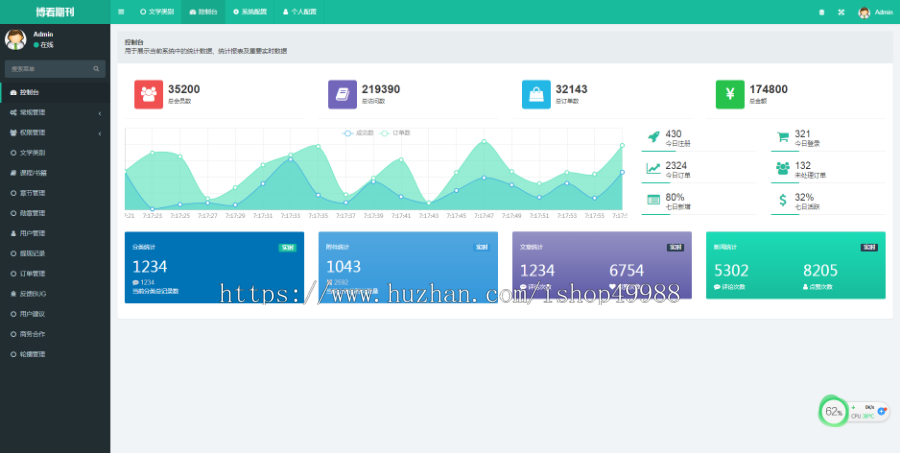Image resolution: width=900 pixels, height=453 pixels.
Task: Click the 博看期刊 logo title
Action: (55, 12)
